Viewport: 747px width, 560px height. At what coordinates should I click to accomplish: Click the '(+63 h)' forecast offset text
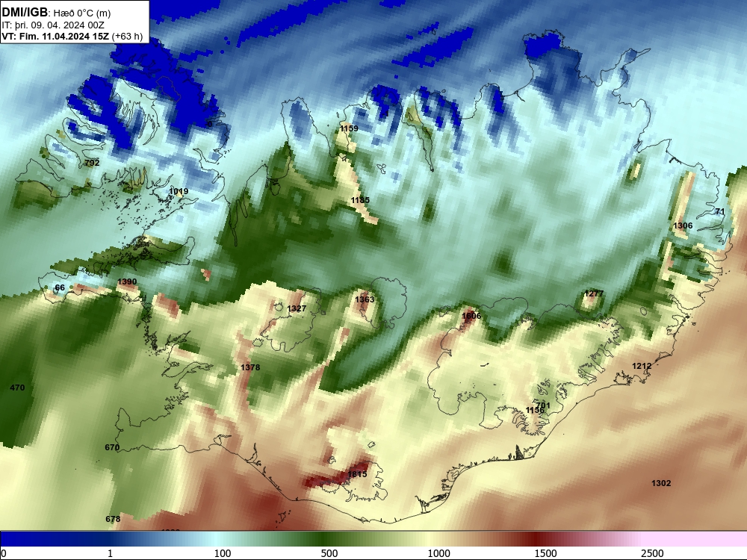(127, 37)
